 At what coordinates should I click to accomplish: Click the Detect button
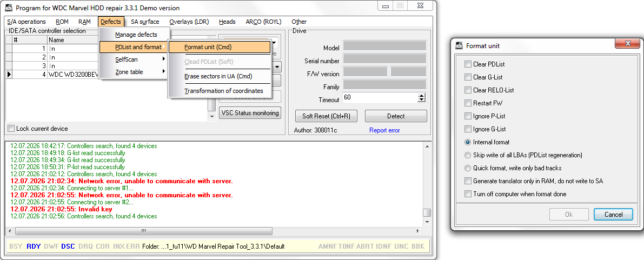click(x=396, y=116)
